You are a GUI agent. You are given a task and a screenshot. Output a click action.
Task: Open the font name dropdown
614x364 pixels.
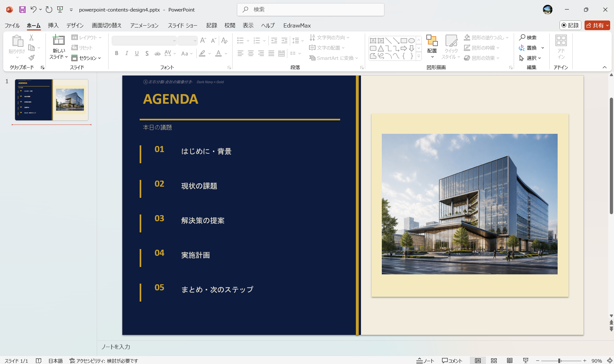174,41
